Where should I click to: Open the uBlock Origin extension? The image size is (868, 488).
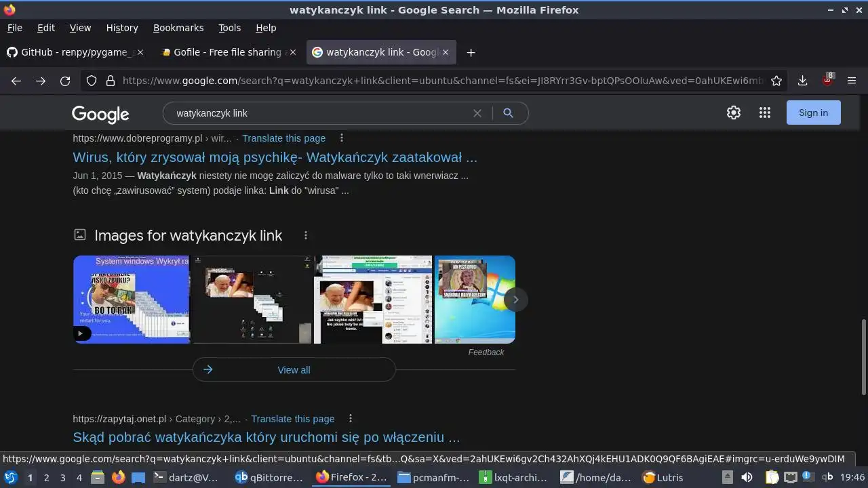pos(827,80)
